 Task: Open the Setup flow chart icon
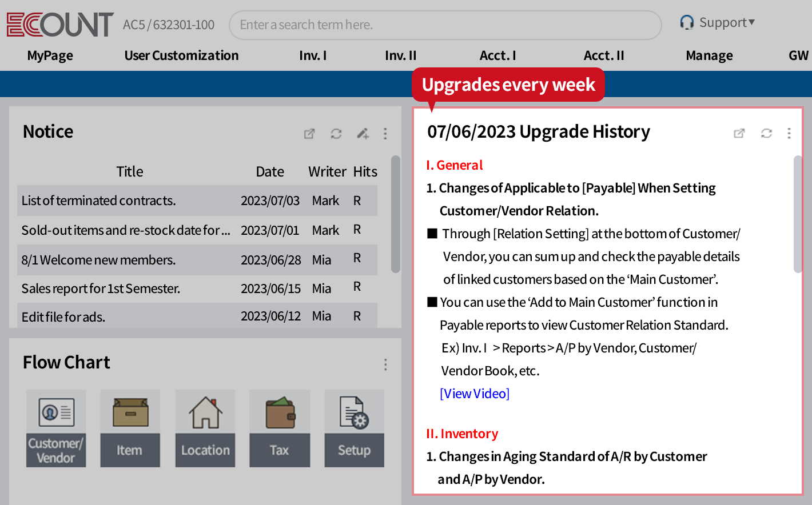354,428
